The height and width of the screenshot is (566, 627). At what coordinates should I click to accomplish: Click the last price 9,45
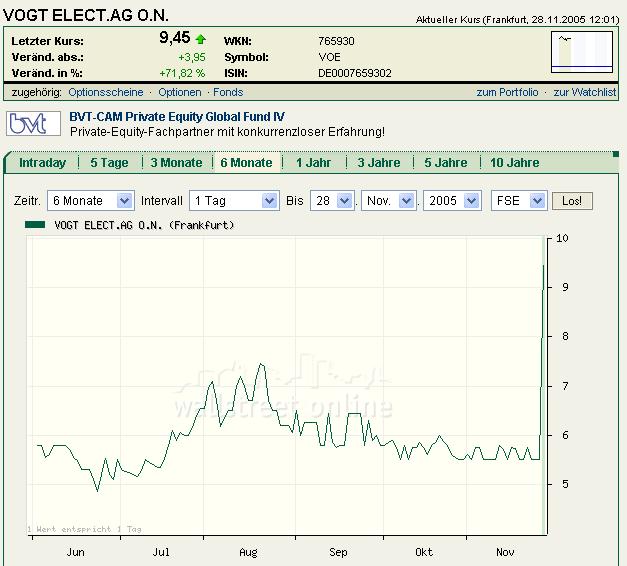pos(175,38)
